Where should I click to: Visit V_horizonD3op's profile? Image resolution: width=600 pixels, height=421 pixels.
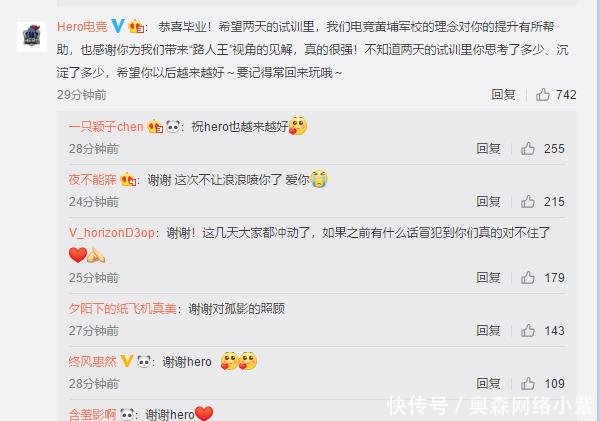point(112,233)
